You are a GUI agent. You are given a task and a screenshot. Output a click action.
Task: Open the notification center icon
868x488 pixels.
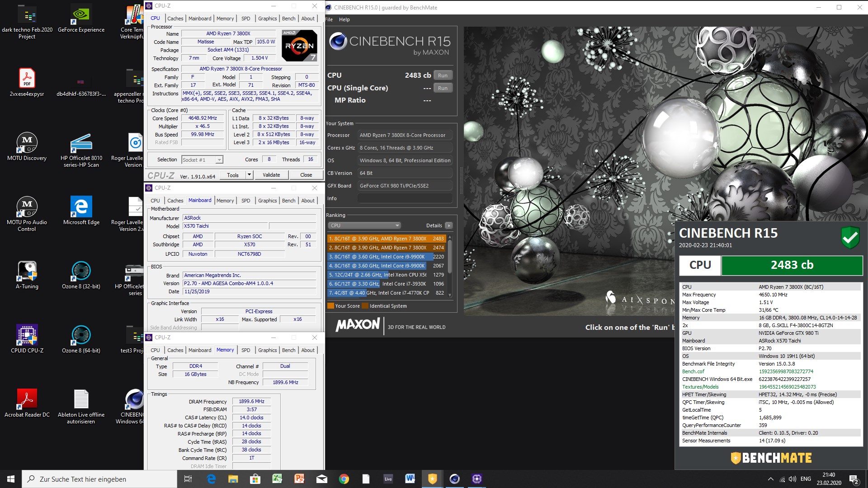854,479
